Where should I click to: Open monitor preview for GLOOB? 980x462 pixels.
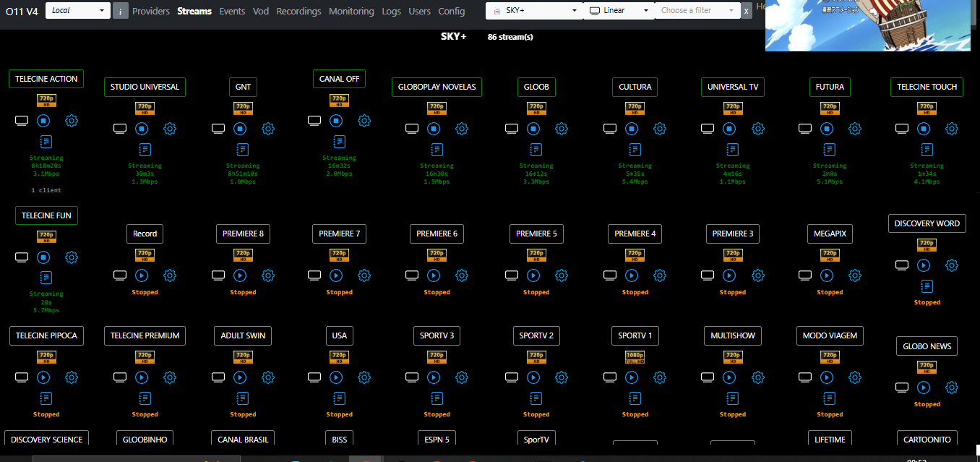(x=512, y=129)
